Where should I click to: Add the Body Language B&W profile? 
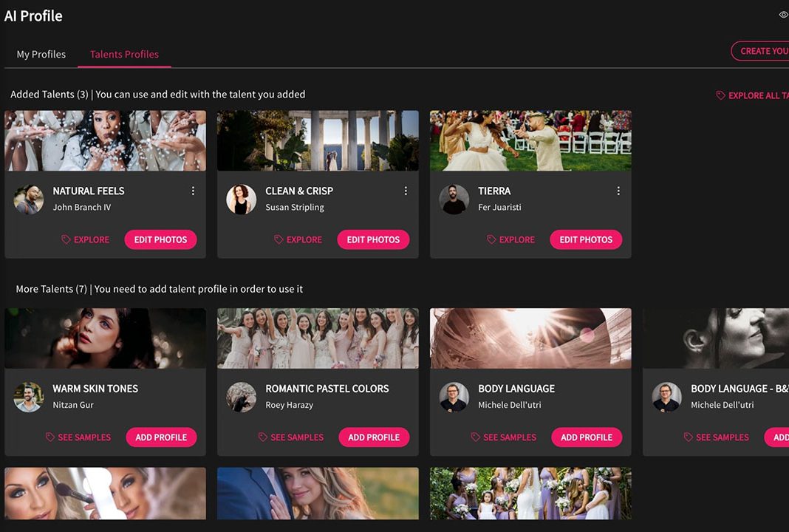[x=777, y=437]
